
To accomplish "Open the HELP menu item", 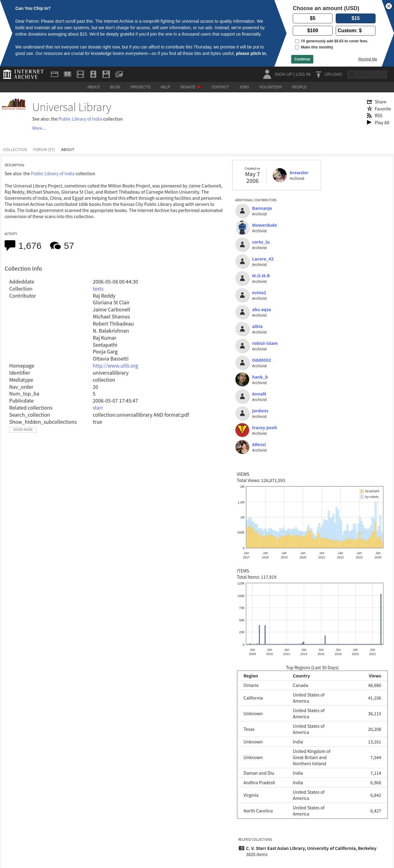I will (165, 87).
